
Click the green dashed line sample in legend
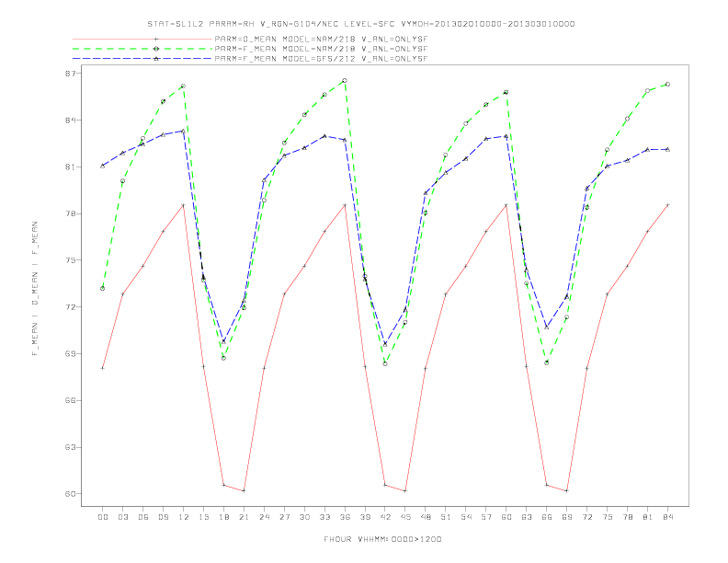pyautogui.click(x=142, y=49)
